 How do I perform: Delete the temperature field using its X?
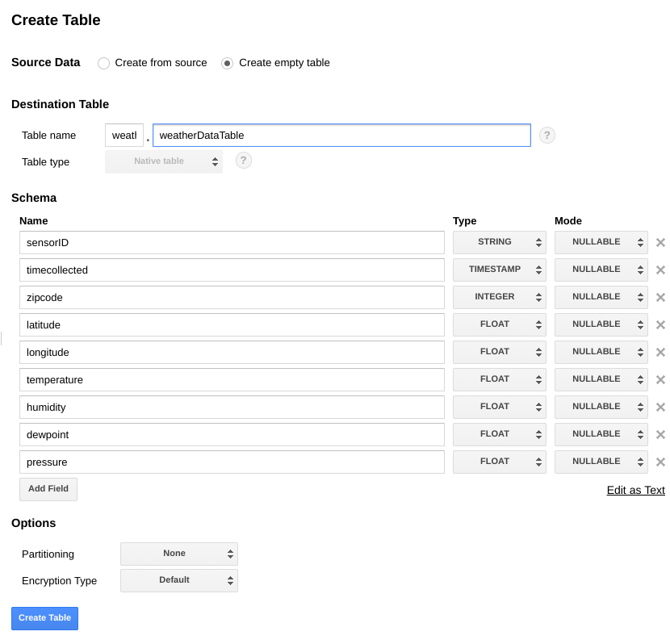point(660,379)
